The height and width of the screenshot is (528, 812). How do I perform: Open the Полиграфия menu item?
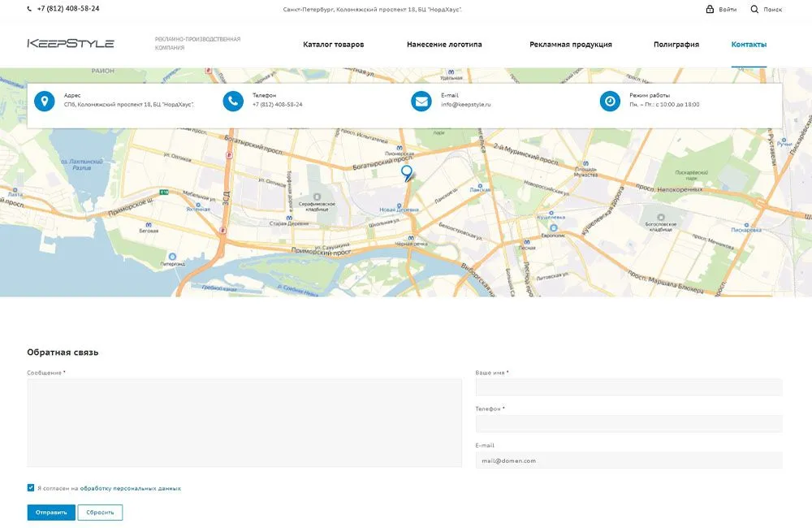click(x=676, y=45)
